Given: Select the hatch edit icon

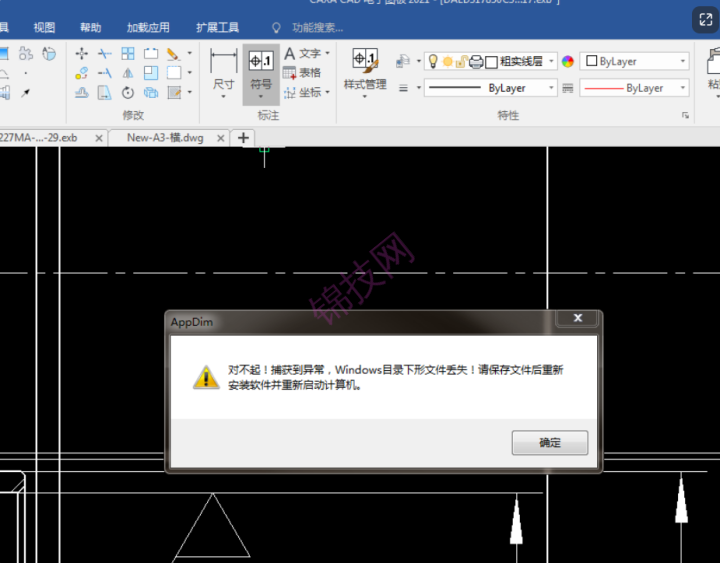Looking at the screenshot, I should tap(174, 93).
